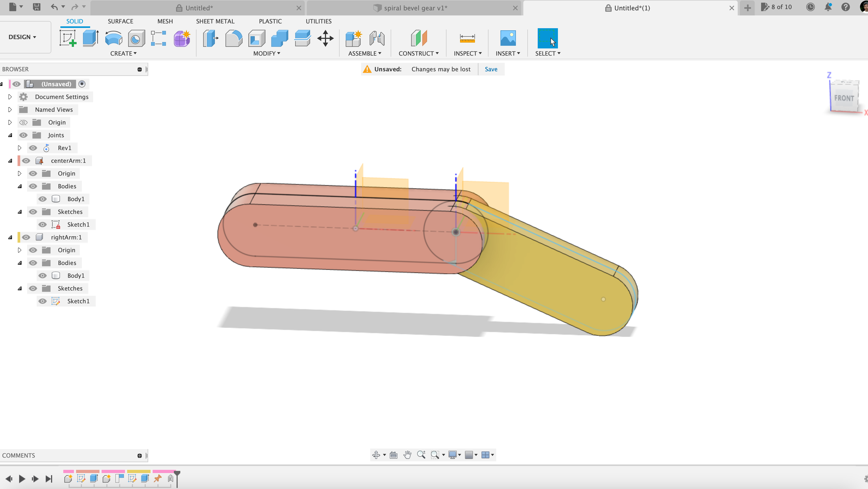Click the Extrude tool icon
Screen dimensions: 868x489
pos(90,38)
